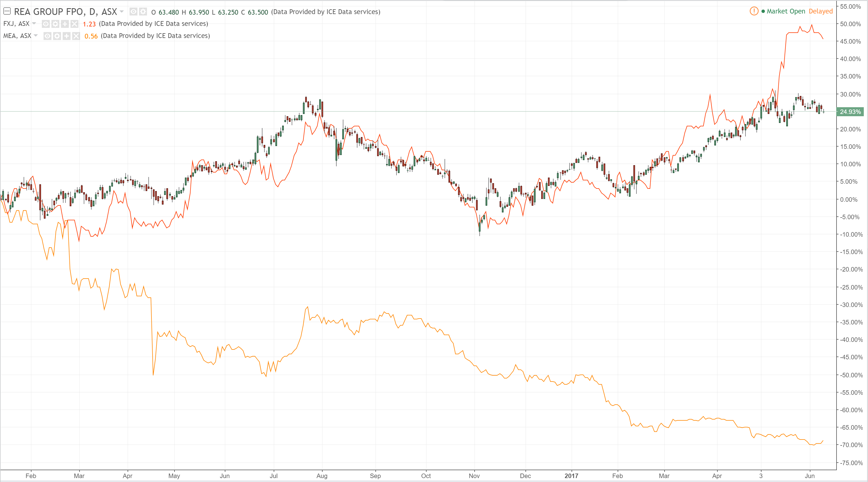Remove MEA comparison with X icon
Viewport: 868px width, 482px height.
(x=76, y=36)
